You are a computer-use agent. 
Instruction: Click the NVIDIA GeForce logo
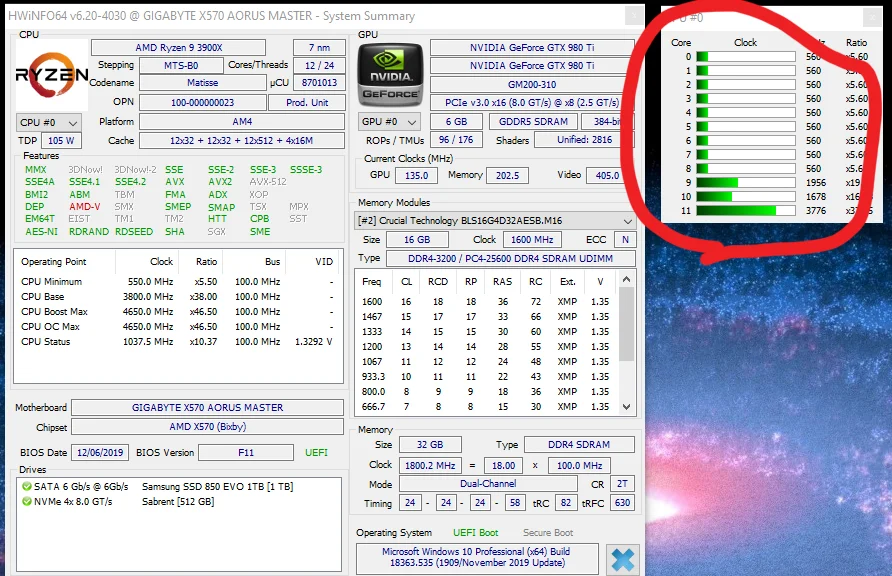click(x=390, y=75)
